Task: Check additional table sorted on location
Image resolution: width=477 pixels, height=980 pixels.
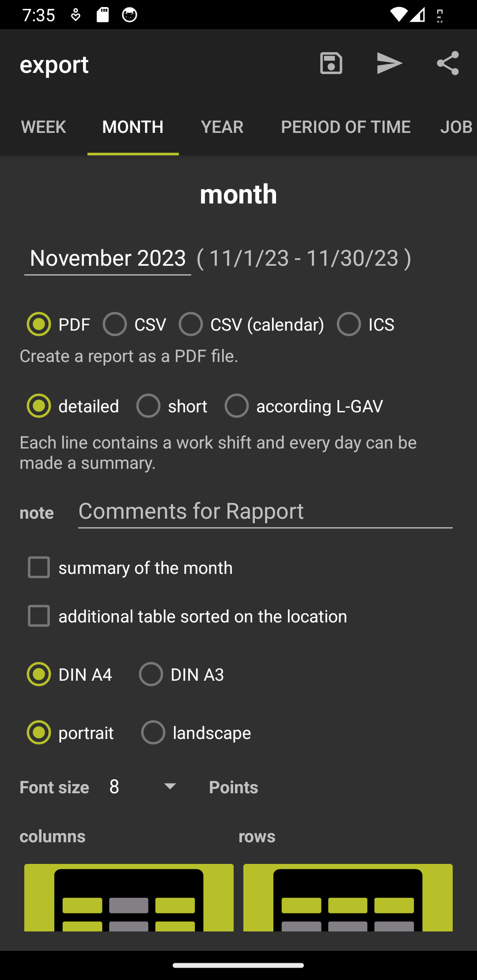Action: tap(39, 616)
